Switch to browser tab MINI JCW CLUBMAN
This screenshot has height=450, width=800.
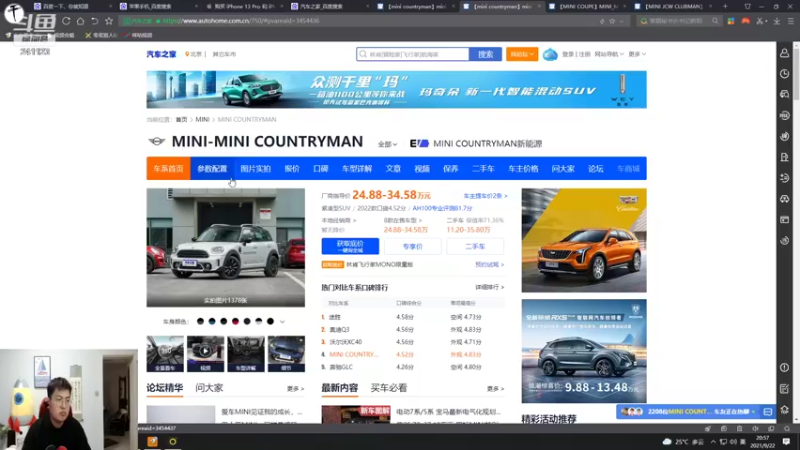(x=673, y=6)
